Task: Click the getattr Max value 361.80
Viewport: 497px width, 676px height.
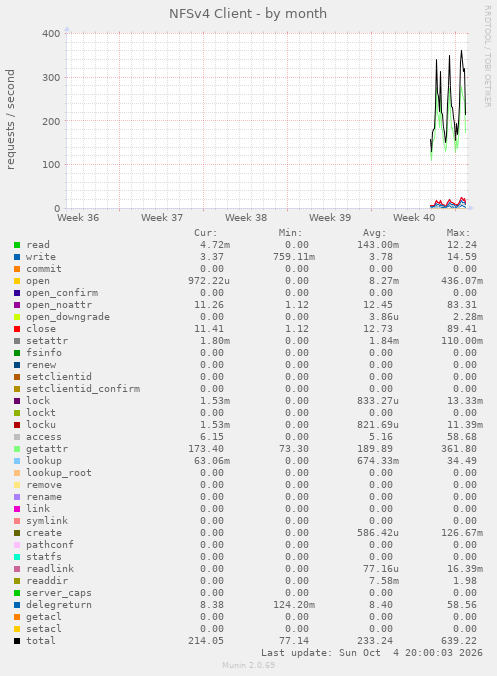Action: click(x=459, y=449)
